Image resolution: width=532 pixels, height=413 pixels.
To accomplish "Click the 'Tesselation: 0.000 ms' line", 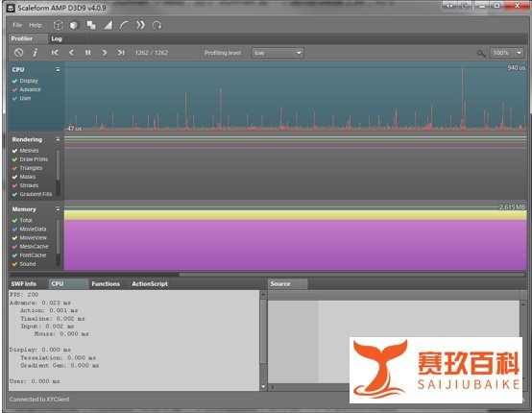I will click(x=58, y=358).
